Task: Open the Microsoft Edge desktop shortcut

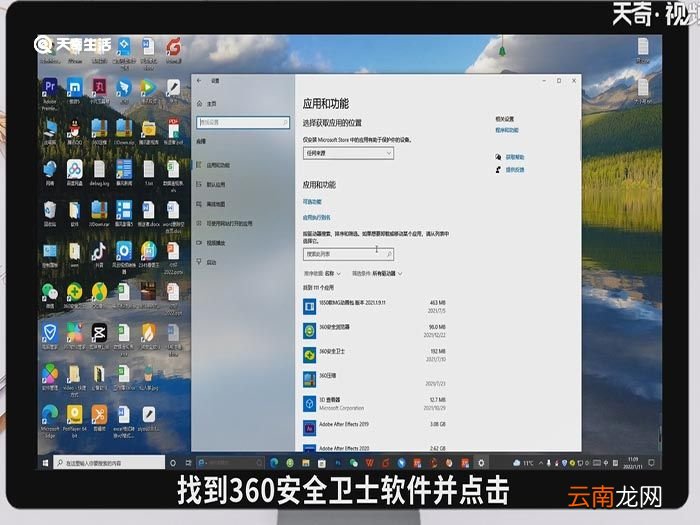Action: 50,421
